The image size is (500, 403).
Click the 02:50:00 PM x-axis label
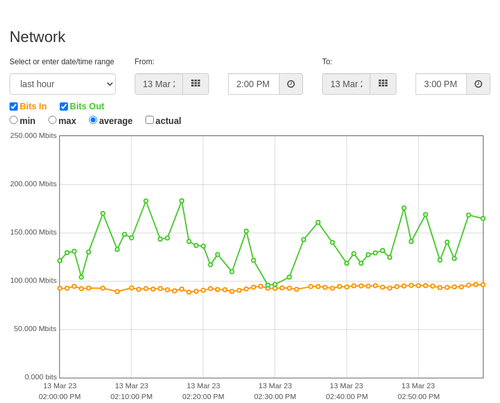click(418, 397)
